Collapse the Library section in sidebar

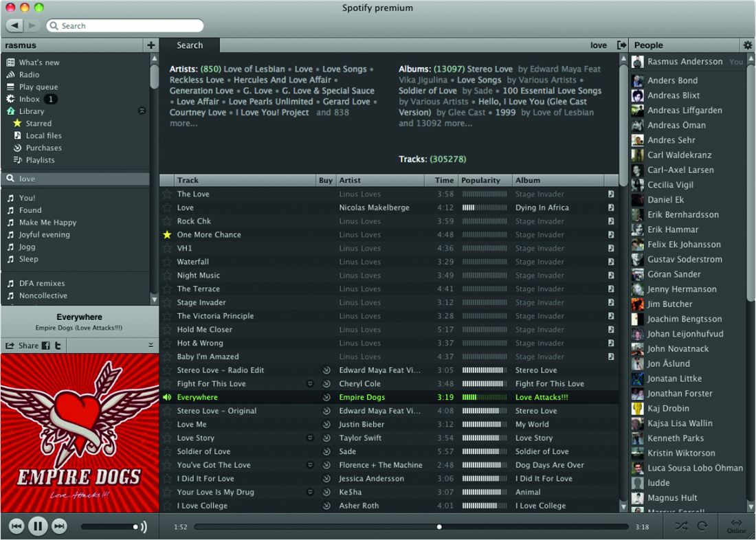point(142,111)
